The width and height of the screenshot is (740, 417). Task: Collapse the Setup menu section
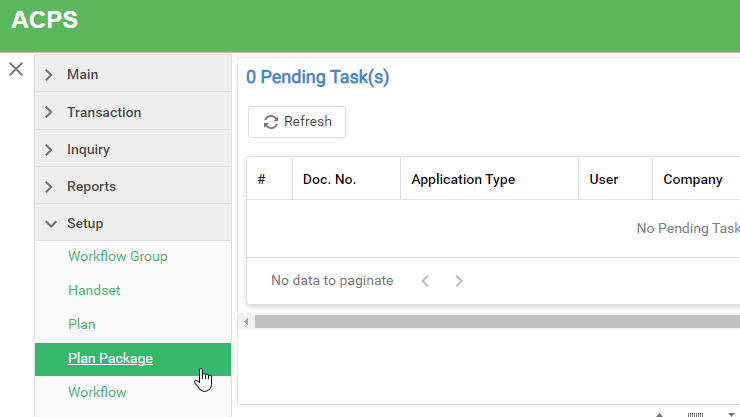click(85, 223)
